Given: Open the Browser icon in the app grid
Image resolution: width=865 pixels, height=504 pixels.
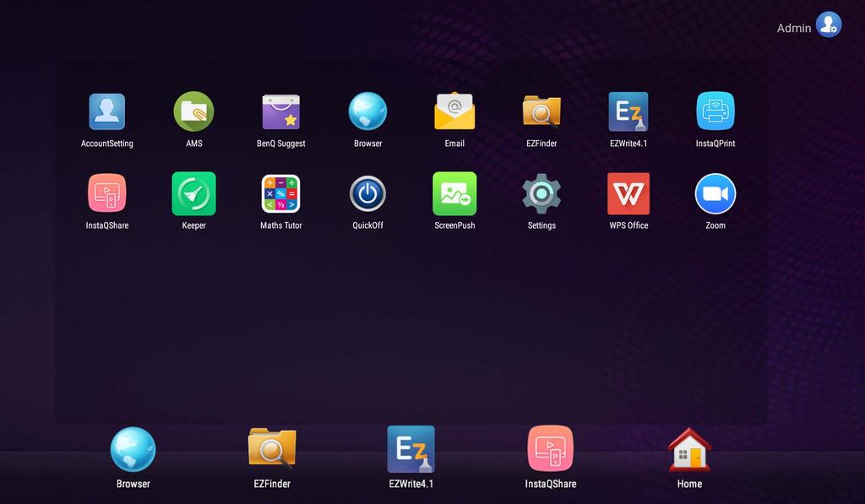Looking at the screenshot, I should [x=367, y=111].
